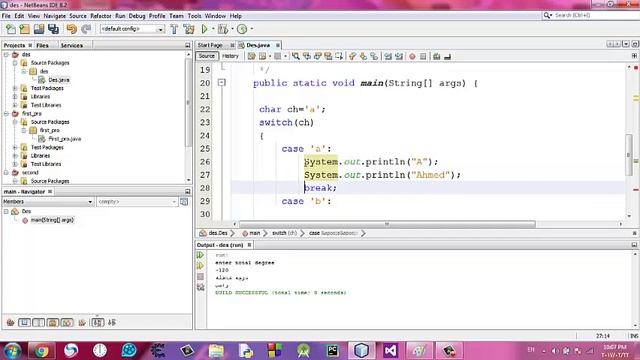Collapse the first_pro project node

pyautogui.click(x=6, y=113)
